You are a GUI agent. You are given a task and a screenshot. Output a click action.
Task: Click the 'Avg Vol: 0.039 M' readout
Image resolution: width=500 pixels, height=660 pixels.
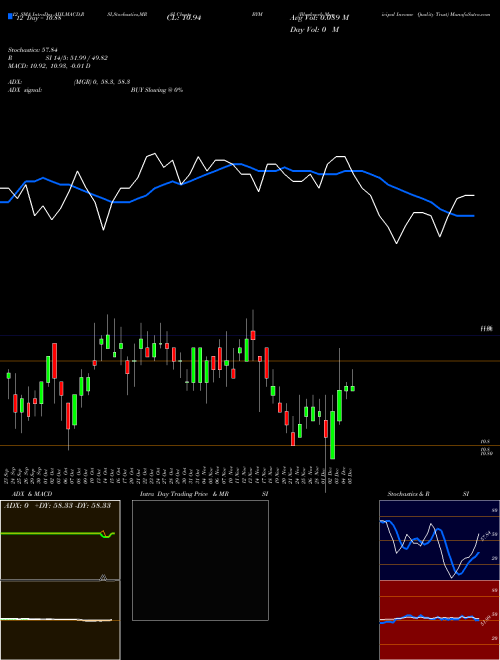click(319, 18)
